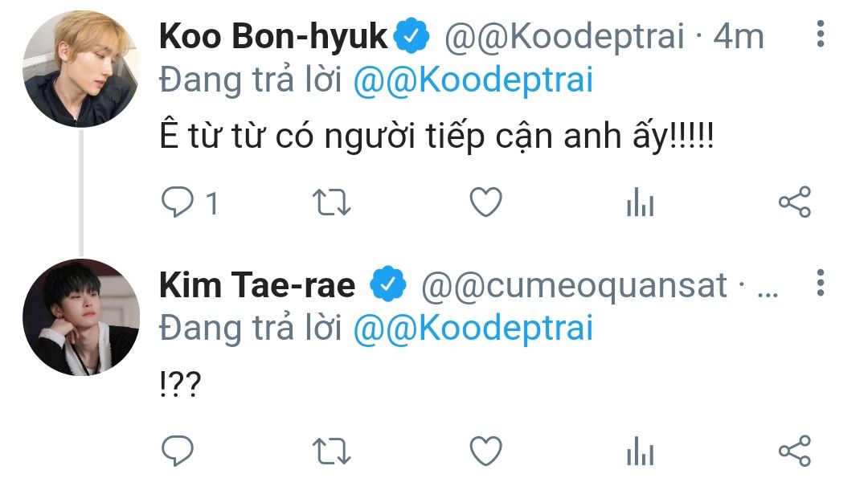Open more options for Koo Bon-hyuk's tweet
This screenshot has width=868, height=478.
pyautogui.click(x=820, y=35)
